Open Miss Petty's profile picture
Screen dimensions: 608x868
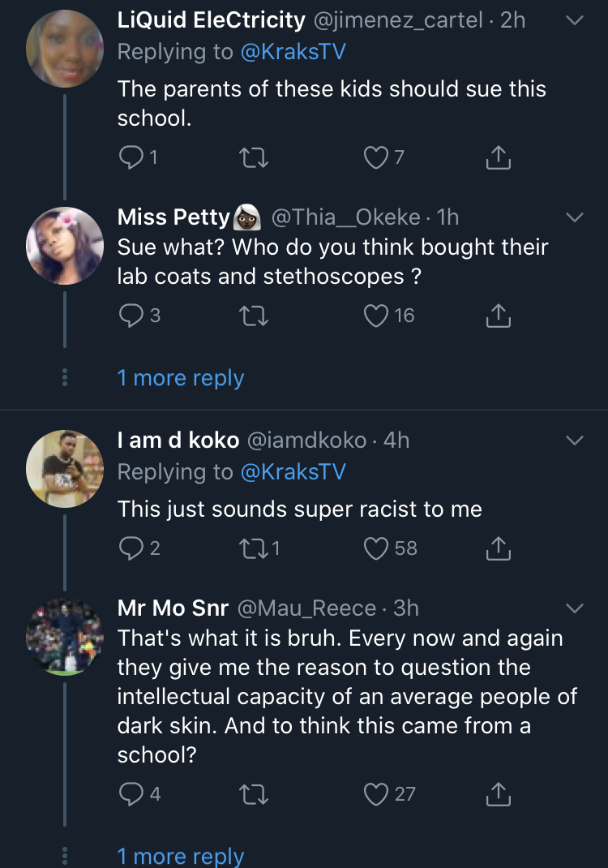point(65,245)
